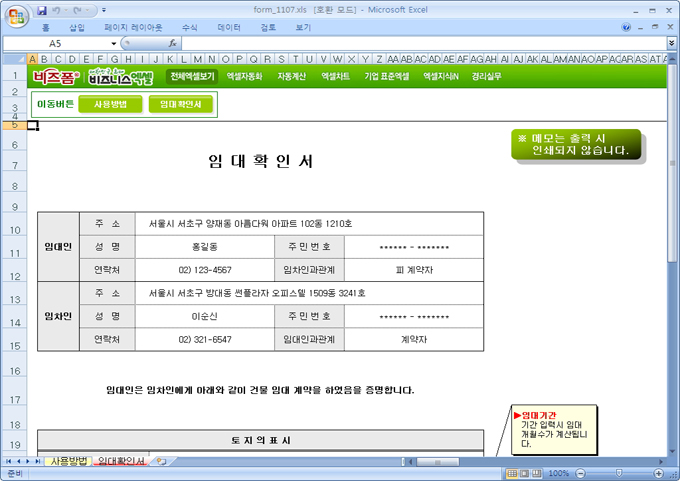The image size is (680, 481).
Task: Click the 자동계산 link in green banner
Action: click(x=291, y=76)
